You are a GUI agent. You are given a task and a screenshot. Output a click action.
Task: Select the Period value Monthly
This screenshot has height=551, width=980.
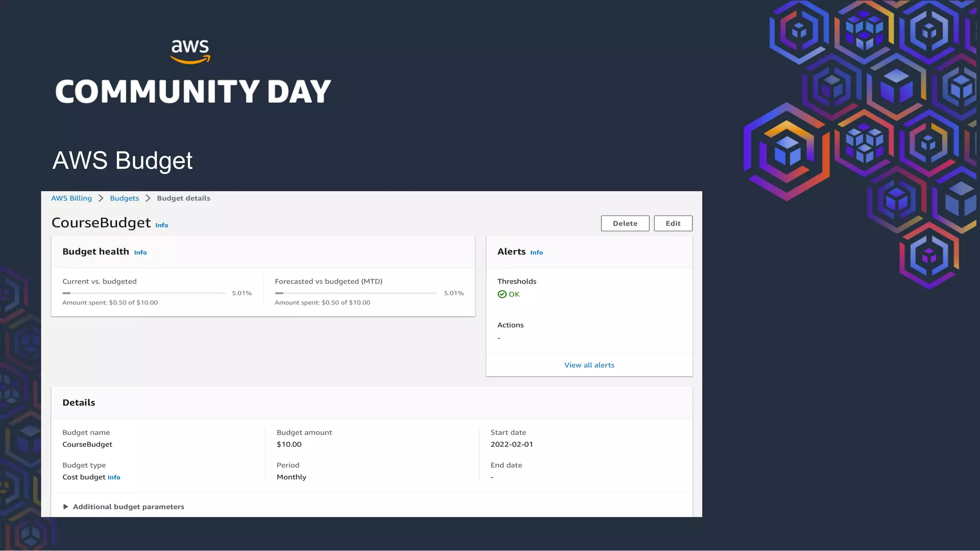coord(291,477)
